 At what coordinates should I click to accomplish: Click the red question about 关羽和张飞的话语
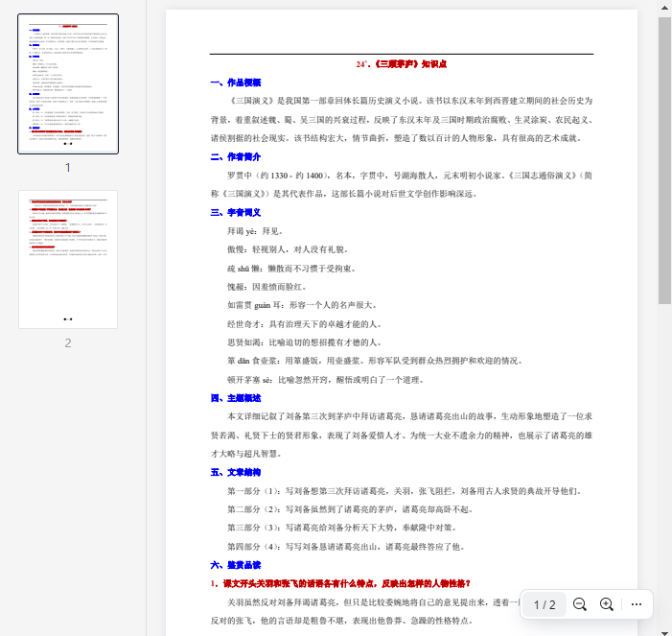[340, 583]
